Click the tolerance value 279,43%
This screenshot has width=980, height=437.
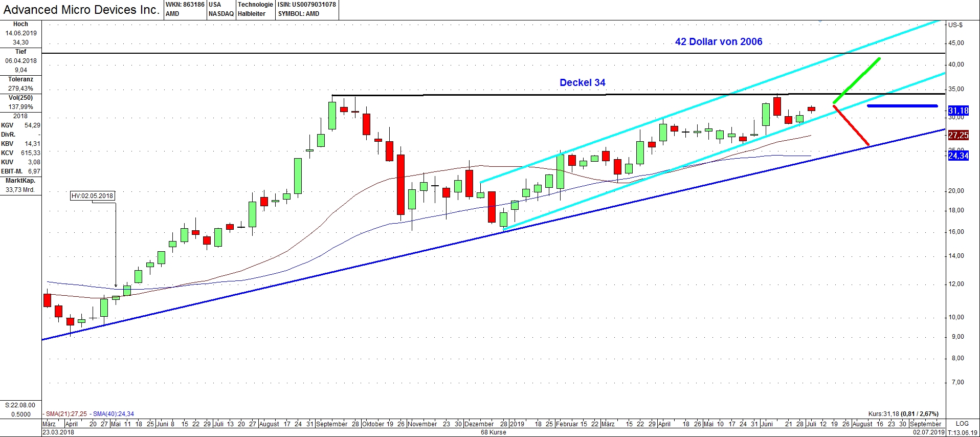tap(20, 89)
